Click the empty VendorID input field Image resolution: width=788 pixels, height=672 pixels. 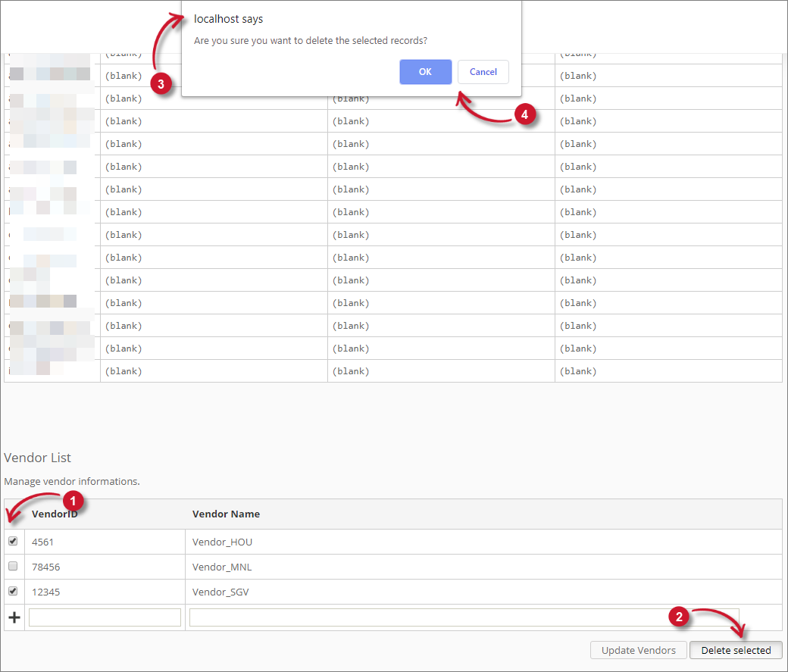104,617
